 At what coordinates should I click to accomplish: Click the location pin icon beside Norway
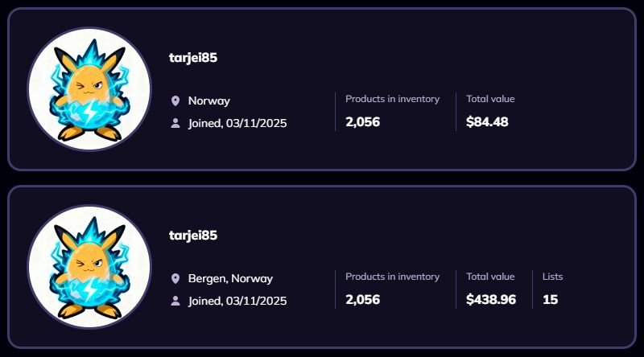pos(175,101)
